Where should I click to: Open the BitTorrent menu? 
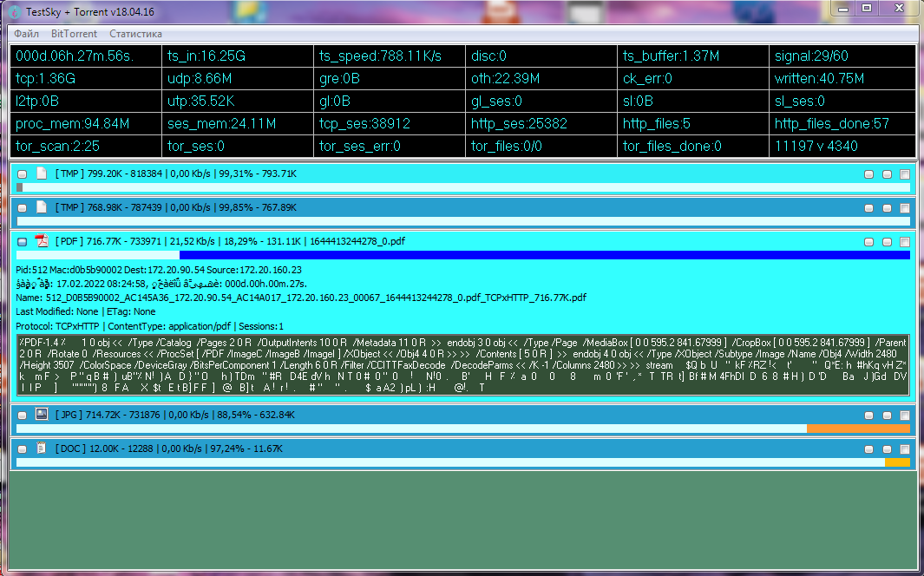pyautogui.click(x=74, y=34)
